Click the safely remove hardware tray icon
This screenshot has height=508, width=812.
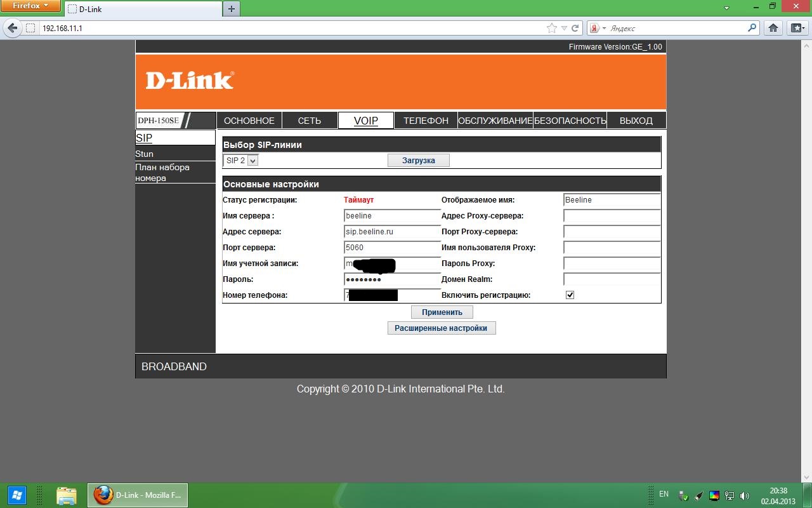coord(683,495)
